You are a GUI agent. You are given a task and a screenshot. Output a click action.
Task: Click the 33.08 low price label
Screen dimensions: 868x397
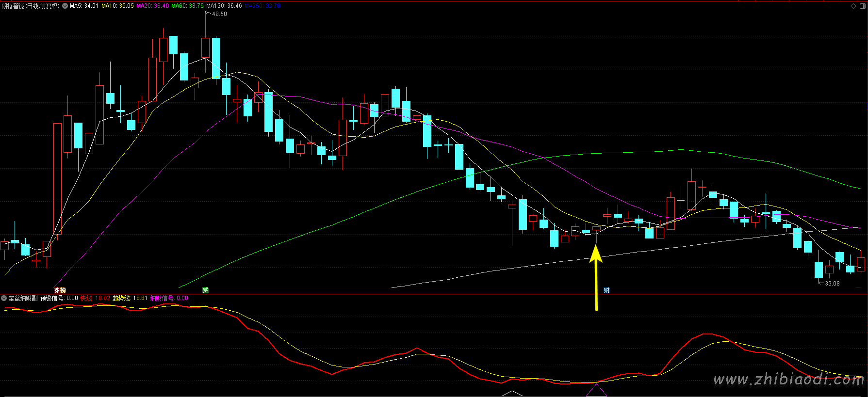(832, 284)
